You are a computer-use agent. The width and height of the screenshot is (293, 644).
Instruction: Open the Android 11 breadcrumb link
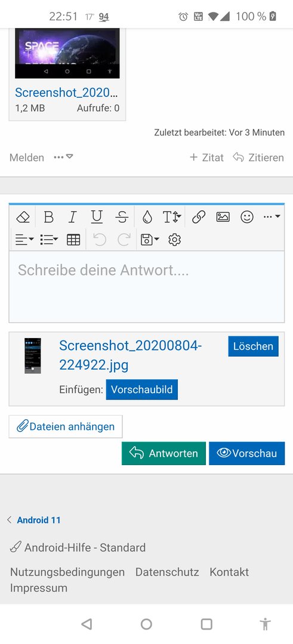click(39, 520)
